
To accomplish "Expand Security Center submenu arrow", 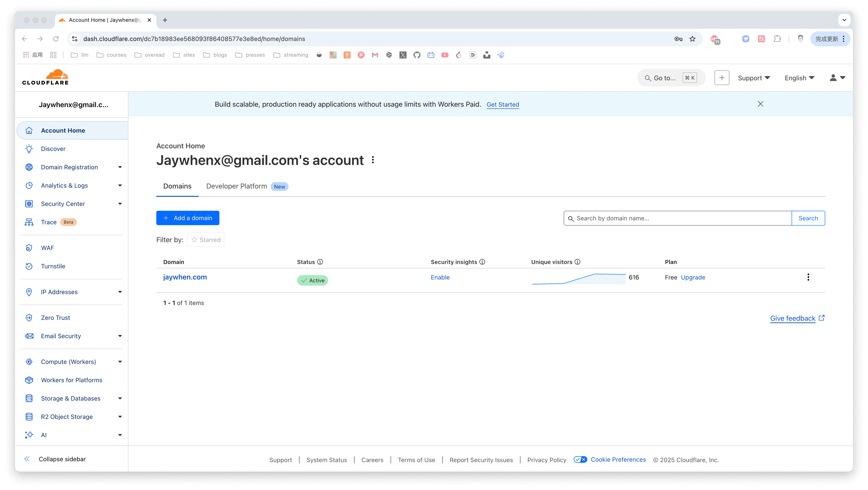I will [x=120, y=204].
